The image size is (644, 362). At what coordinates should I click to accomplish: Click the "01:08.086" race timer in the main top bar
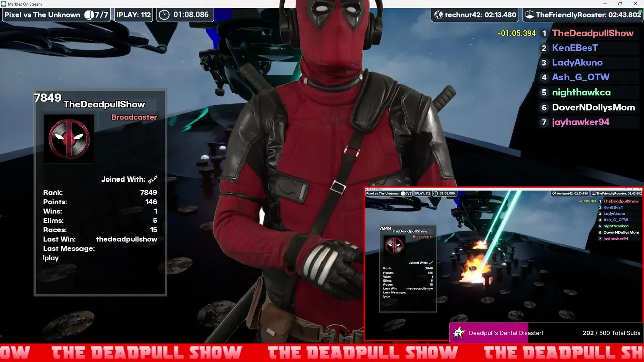coord(191,15)
